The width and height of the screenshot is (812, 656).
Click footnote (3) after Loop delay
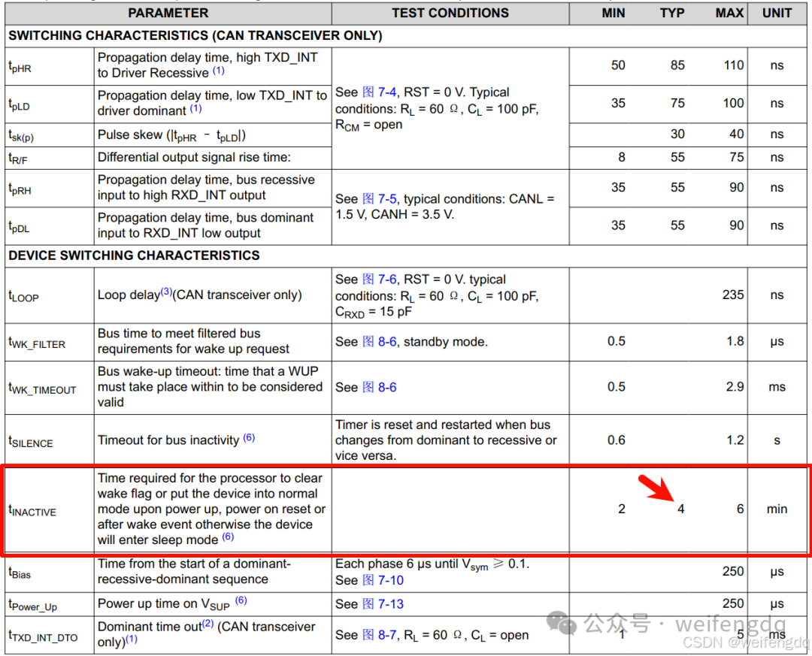point(165,292)
